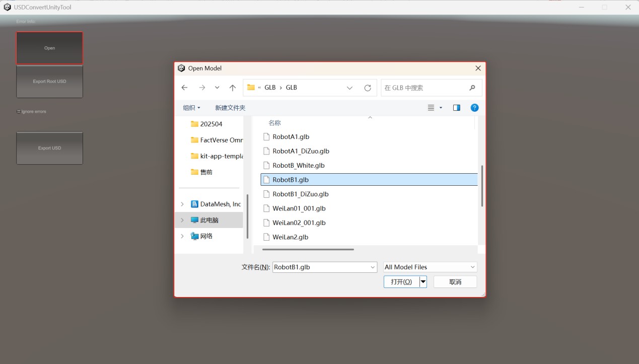Viewport: 639px width, 364px height.
Task: Expand the 网络 tree node
Action: [182, 236]
